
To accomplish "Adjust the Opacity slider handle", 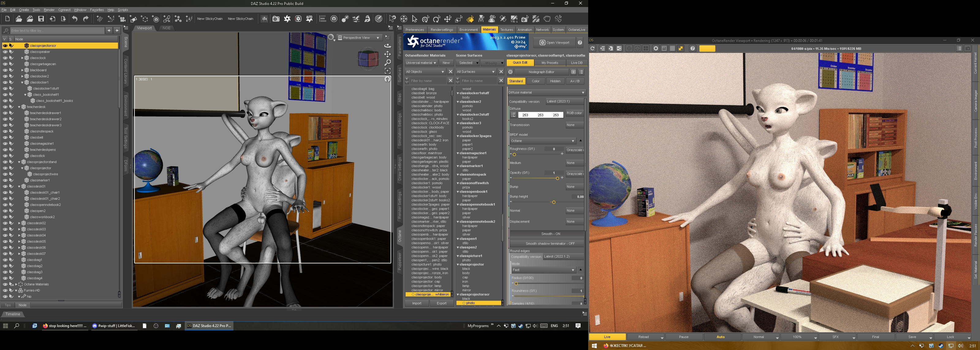I will pos(557,178).
